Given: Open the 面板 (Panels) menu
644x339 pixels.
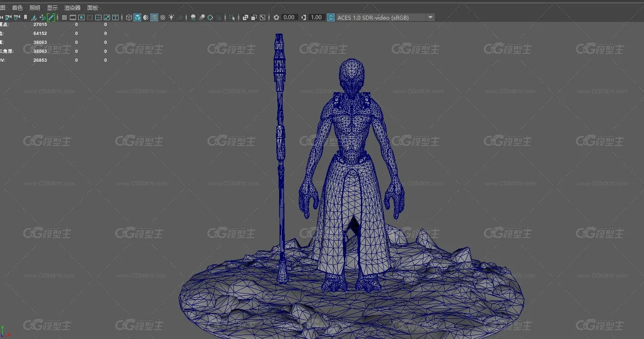Looking at the screenshot, I should point(93,8).
